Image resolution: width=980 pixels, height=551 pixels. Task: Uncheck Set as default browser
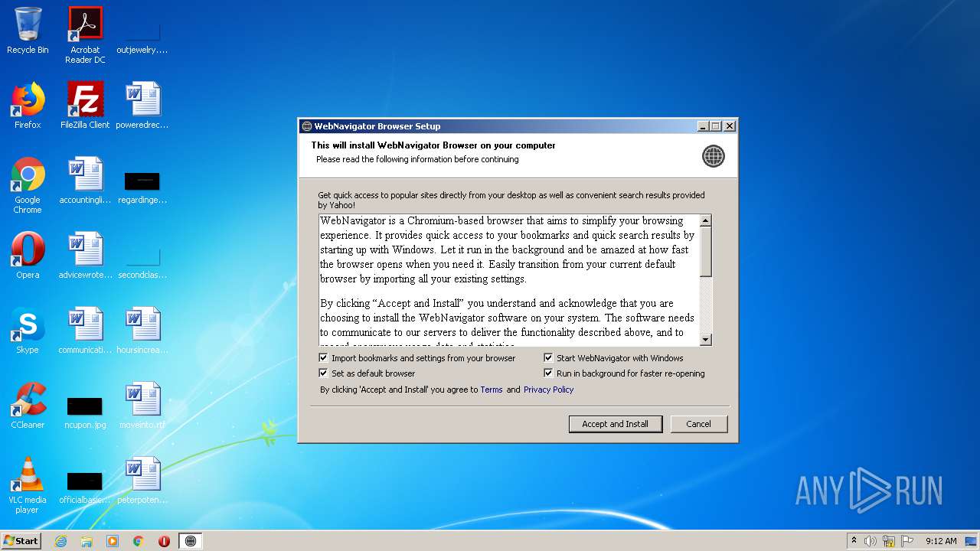click(x=324, y=373)
